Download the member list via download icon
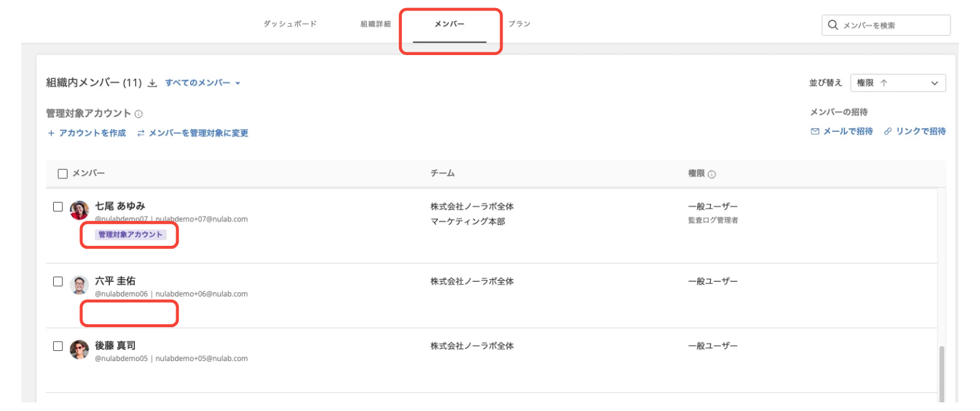 coord(152,83)
